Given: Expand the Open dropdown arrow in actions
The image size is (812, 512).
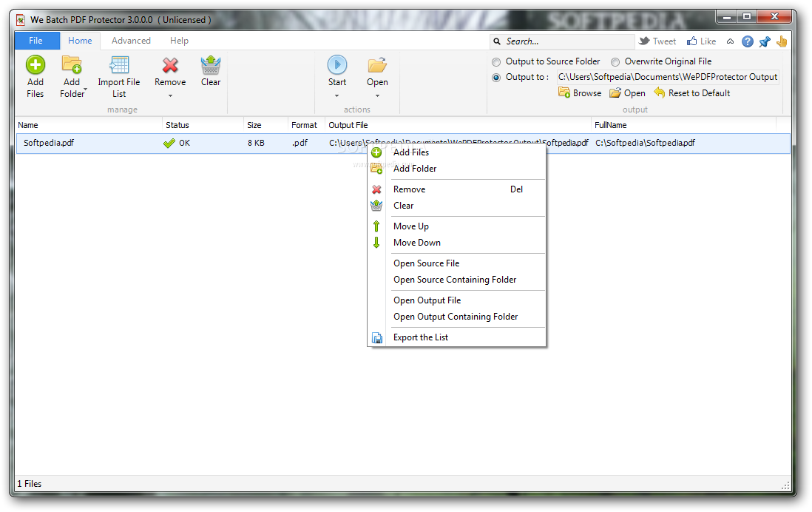Looking at the screenshot, I should 377,96.
